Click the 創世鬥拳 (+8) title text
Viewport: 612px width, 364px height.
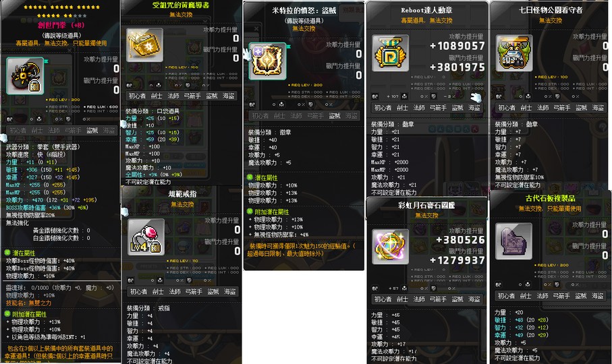(x=61, y=25)
